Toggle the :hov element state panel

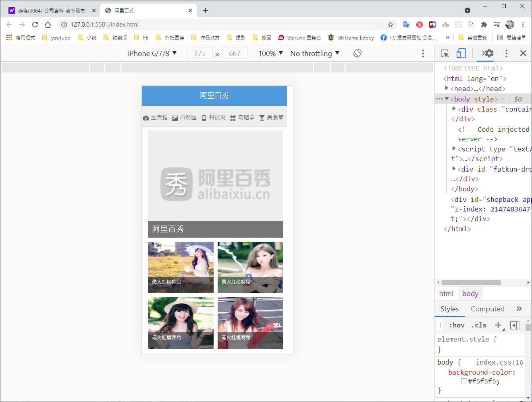tap(457, 325)
